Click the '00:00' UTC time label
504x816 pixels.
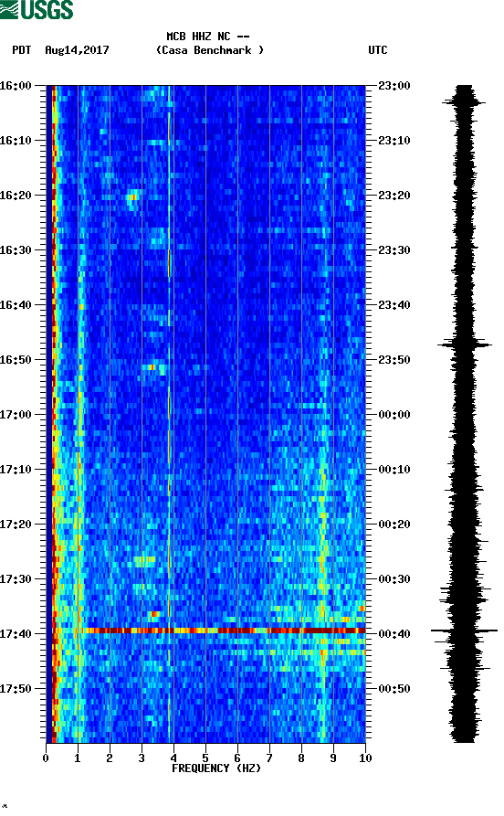(x=394, y=415)
